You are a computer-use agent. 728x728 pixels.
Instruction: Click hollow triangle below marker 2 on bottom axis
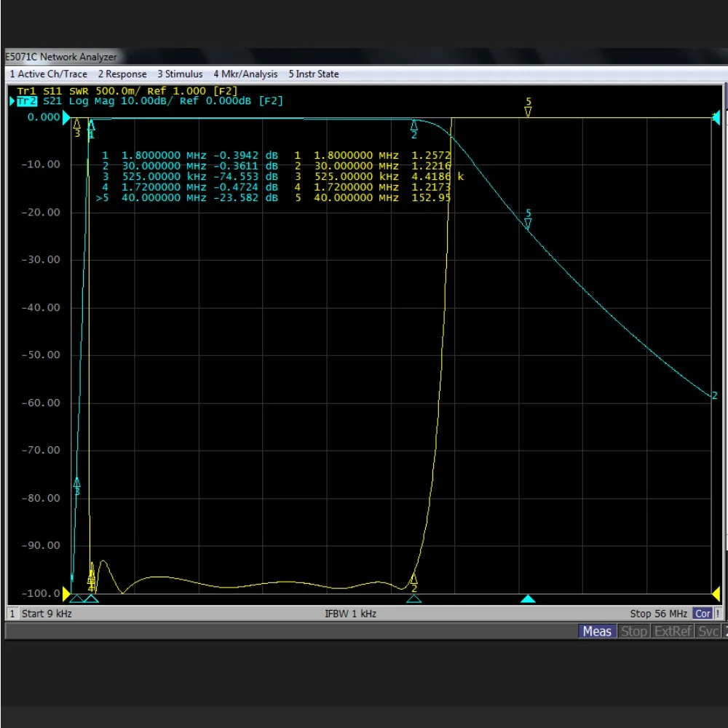(414, 599)
